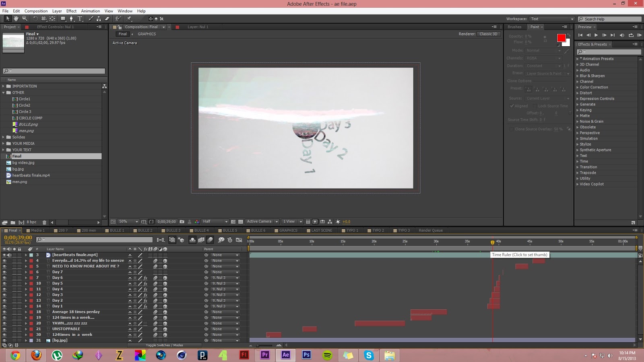Select the Puppet Pin tool
The height and width of the screenshot is (362, 644).
tap(129, 19)
